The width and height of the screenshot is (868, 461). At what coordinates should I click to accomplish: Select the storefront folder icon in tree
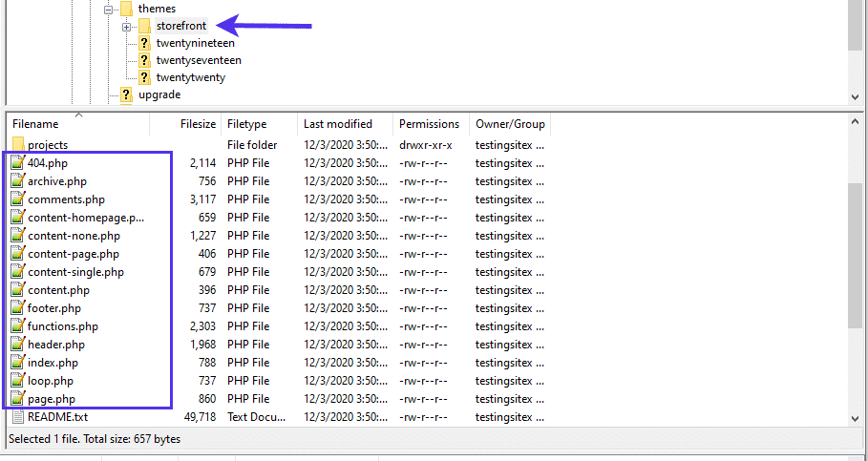(x=144, y=26)
